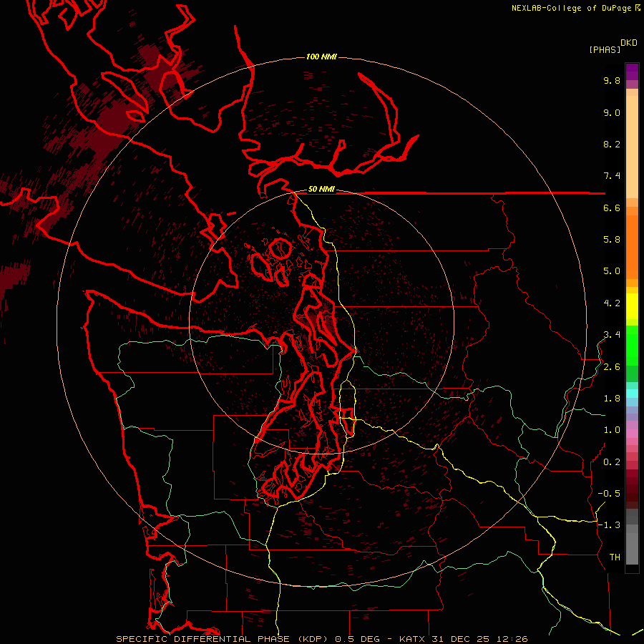
Task: Click the pink segment of the color bar
Action: coord(632,434)
